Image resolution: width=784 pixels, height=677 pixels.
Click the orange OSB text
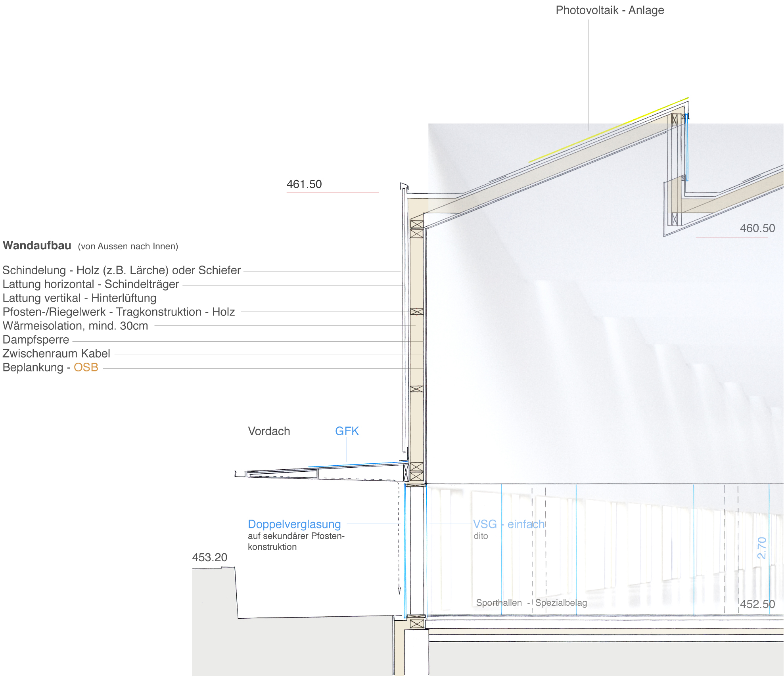pyautogui.click(x=86, y=367)
